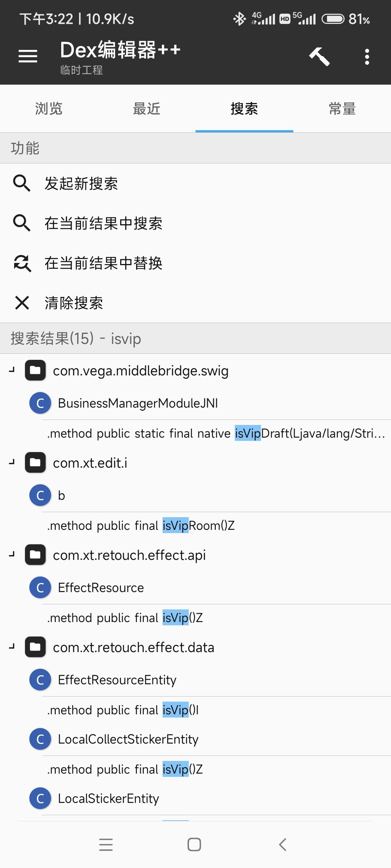Switch to the 浏览 tab
391x868 pixels.
49,109
